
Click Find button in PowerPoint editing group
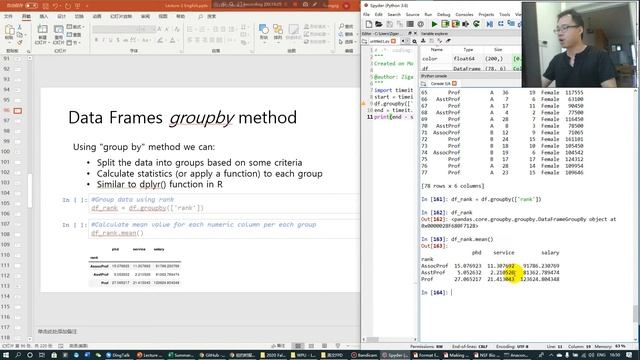pyautogui.click(x=346, y=27)
